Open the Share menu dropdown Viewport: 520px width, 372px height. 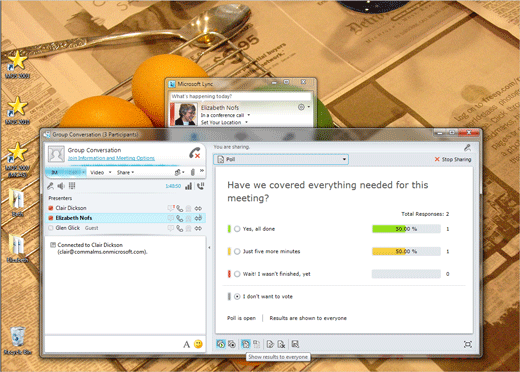coord(125,172)
